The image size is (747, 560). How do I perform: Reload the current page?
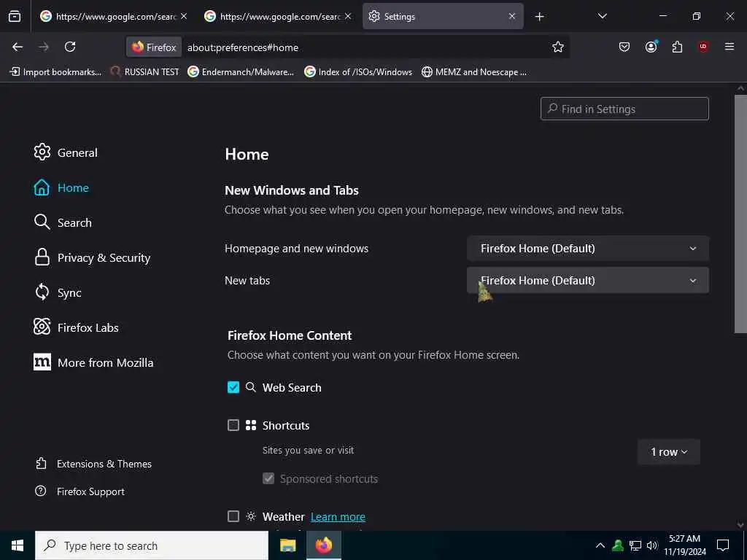70,47
